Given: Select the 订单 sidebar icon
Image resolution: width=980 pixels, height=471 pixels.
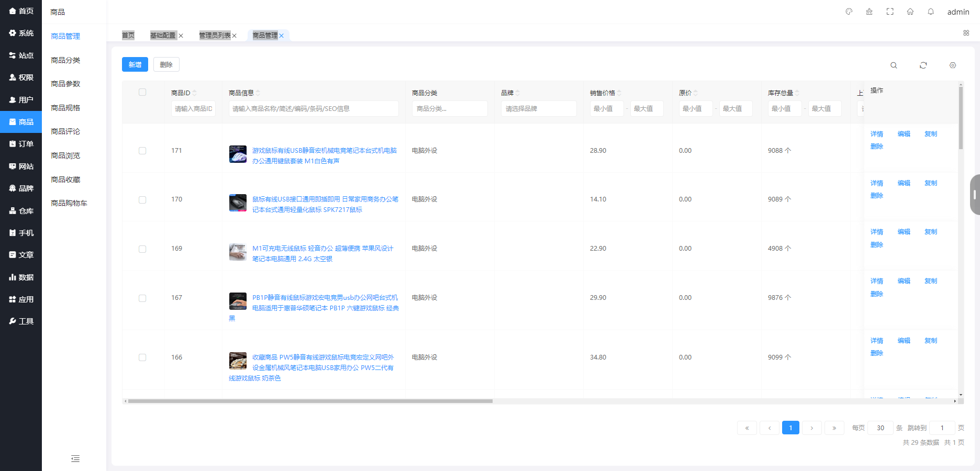Looking at the screenshot, I should coord(21,143).
